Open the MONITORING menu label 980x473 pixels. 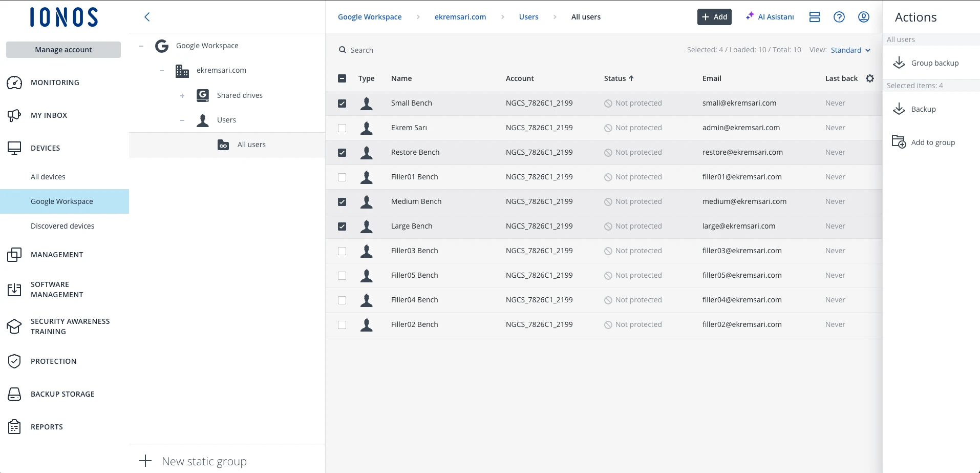tap(55, 83)
